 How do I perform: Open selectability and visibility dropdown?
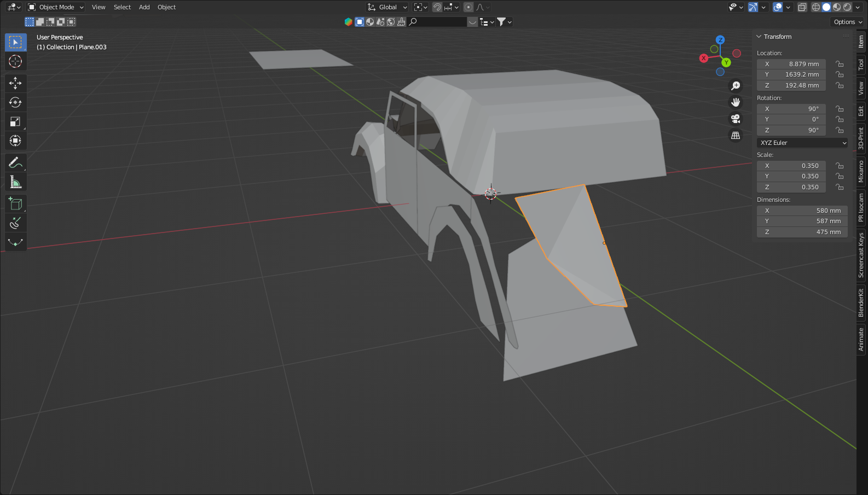point(736,7)
